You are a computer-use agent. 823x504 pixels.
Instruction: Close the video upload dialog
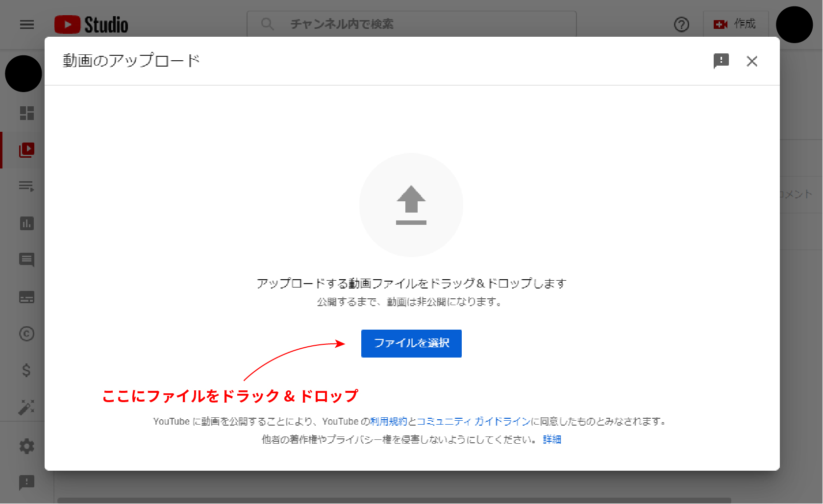point(751,61)
